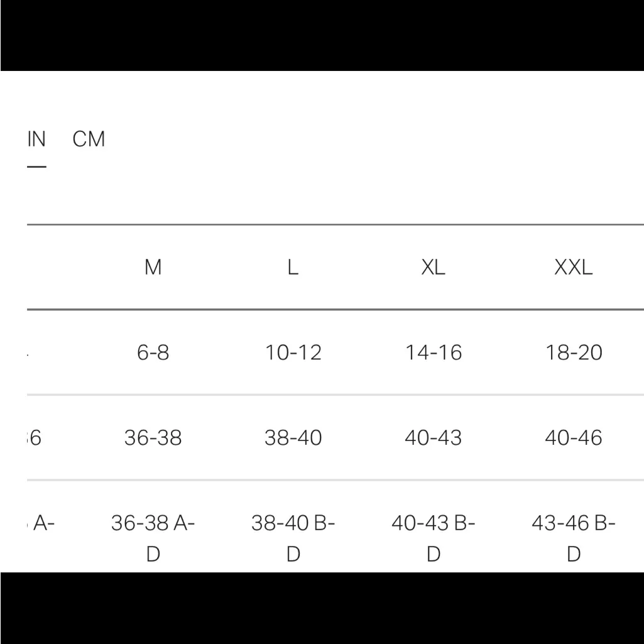Select the 18-20 cell under XXL
This screenshot has width=644, height=644.
(x=573, y=352)
